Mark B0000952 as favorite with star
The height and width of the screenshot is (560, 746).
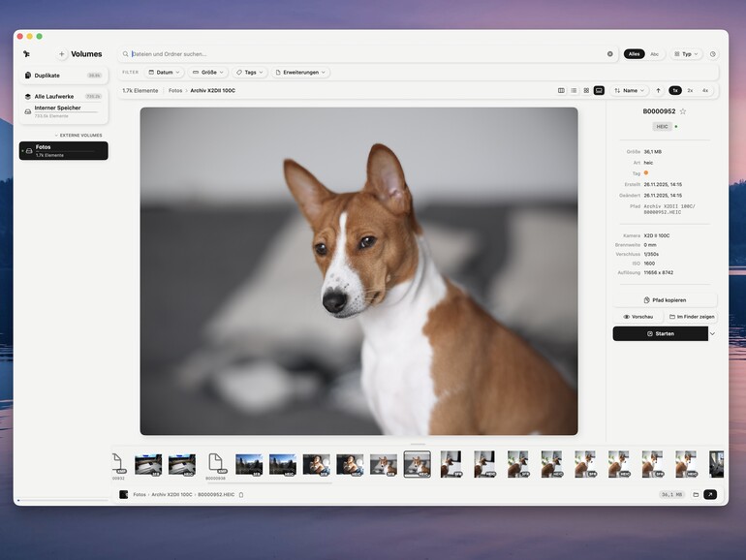(683, 111)
